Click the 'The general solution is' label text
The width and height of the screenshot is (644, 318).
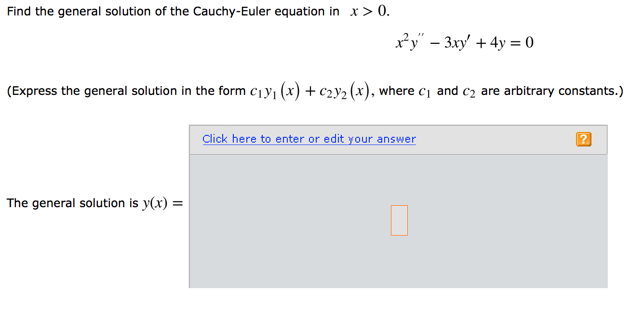pyautogui.click(x=73, y=203)
